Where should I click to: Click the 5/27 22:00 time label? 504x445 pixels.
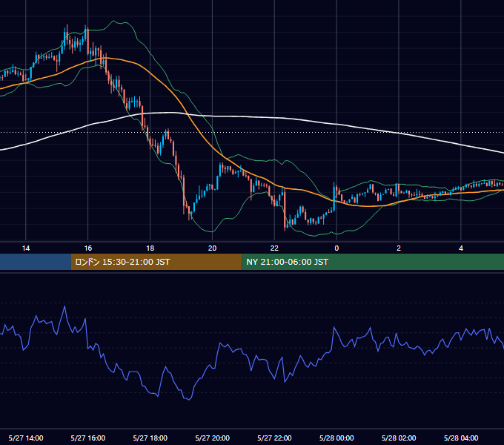click(x=274, y=438)
